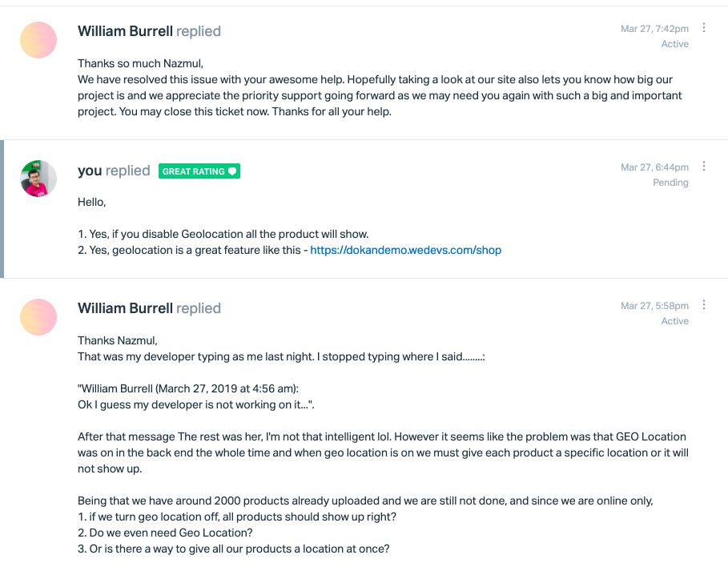Click the "you replied" heading

114,171
